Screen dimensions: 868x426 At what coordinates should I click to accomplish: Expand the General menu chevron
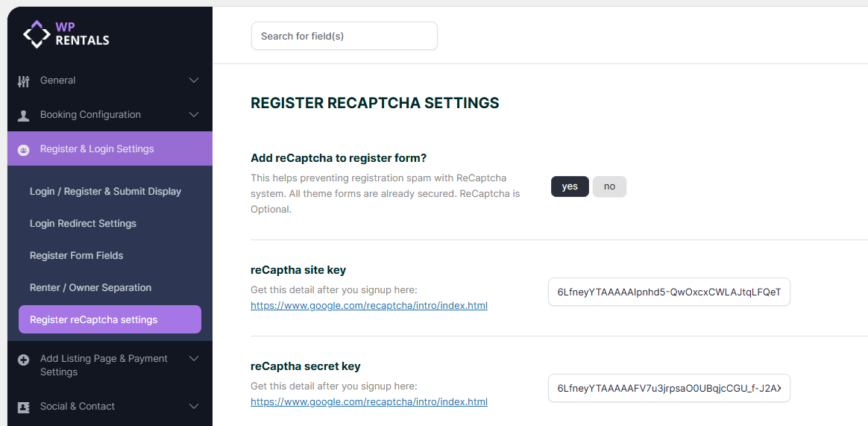click(x=194, y=81)
